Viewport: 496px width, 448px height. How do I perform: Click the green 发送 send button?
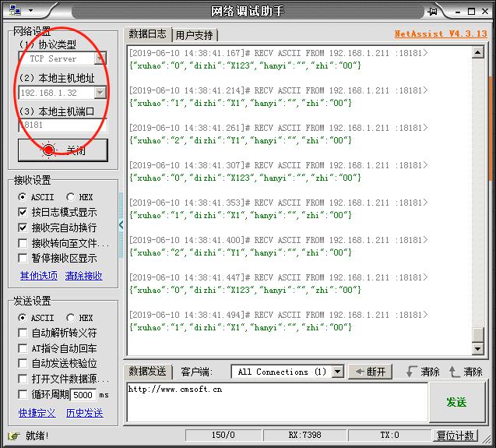point(457,402)
